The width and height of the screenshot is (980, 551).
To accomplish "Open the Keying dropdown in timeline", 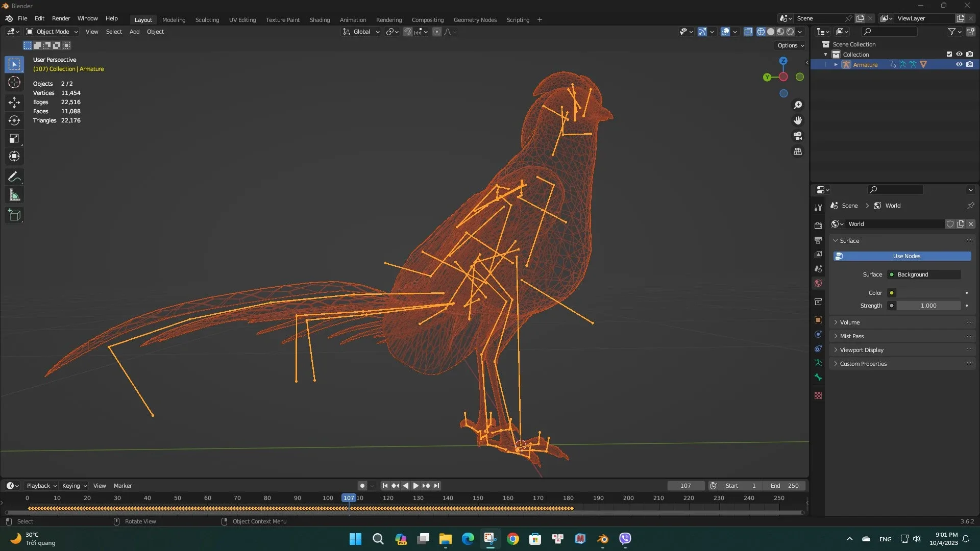I will pos(74,486).
